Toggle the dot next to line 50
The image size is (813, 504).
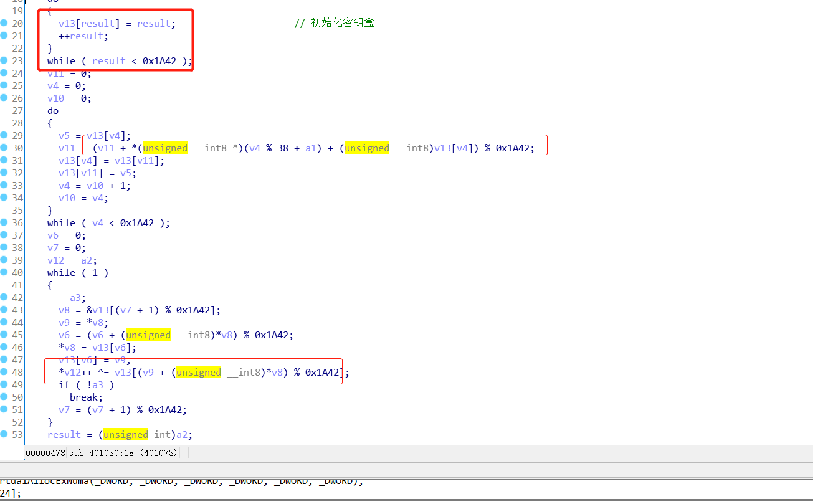(x=4, y=397)
